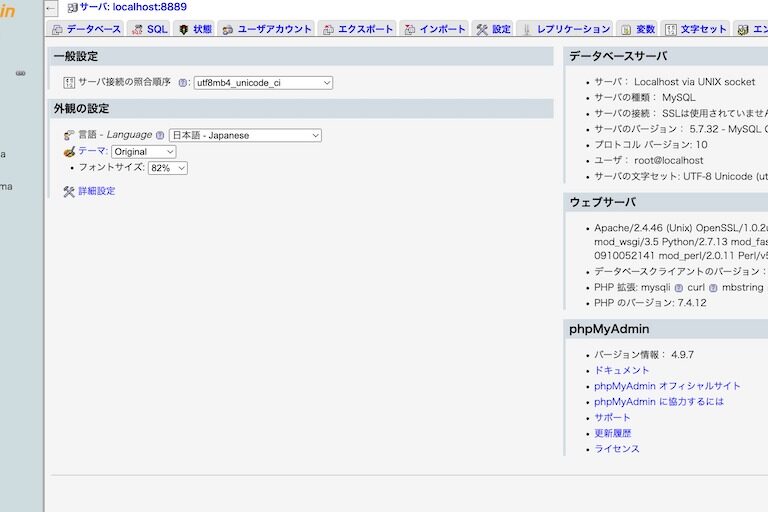This screenshot has height=512, width=768.
Task: Click the user accounts tab icon
Action: tap(228, 30)
